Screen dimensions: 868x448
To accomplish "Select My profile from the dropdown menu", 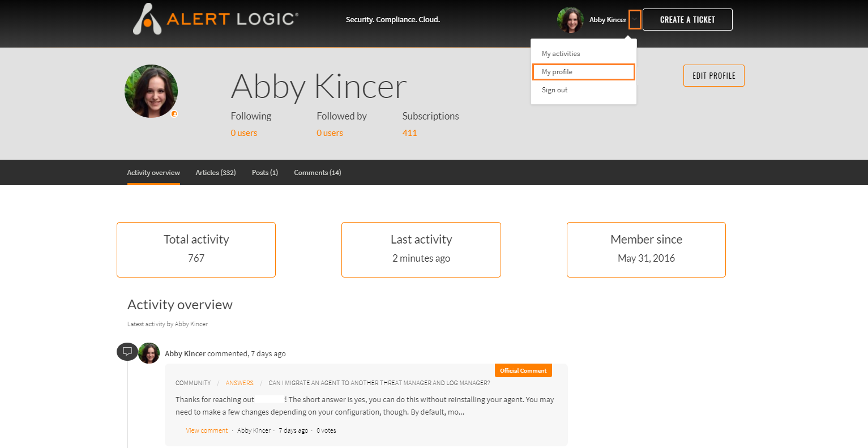I will 557,72.
